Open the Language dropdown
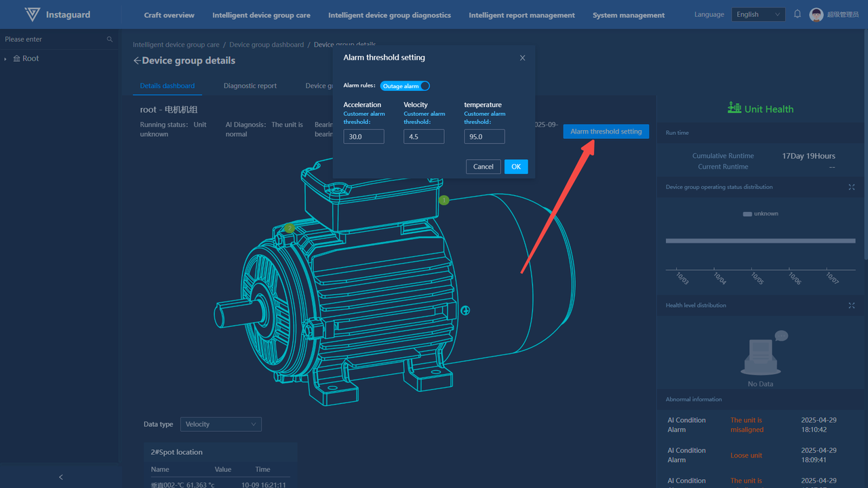The width and height of the screenshot is (868, 488). pos(757,14)
